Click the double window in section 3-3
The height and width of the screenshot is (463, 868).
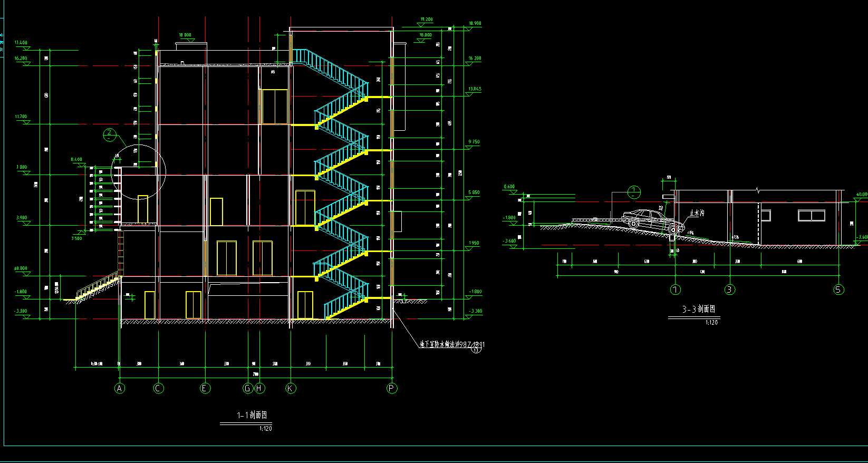pos(811,216)
